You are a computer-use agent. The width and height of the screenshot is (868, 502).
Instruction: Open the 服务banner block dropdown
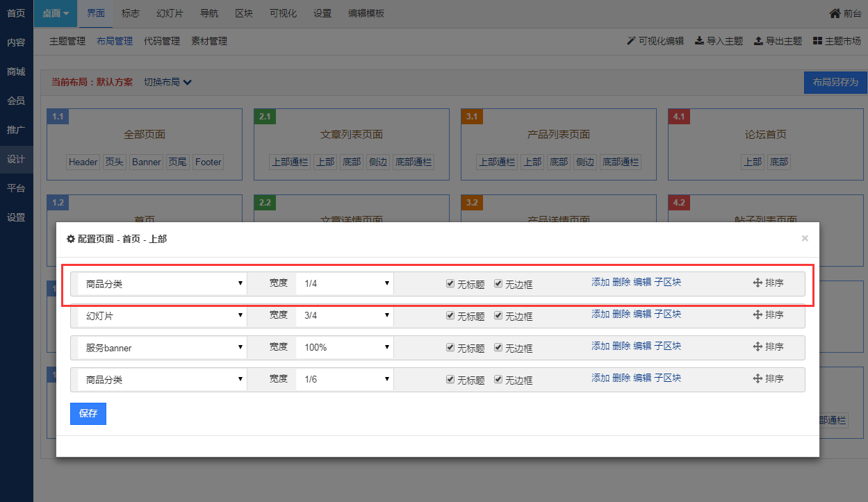[x=162, y=347]
